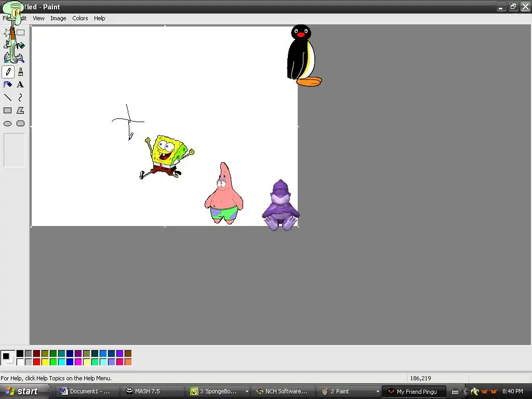The height and width of the screenshot is (399, 532).
Task: Pick the orange color swatch
Action: coord(128,362)
